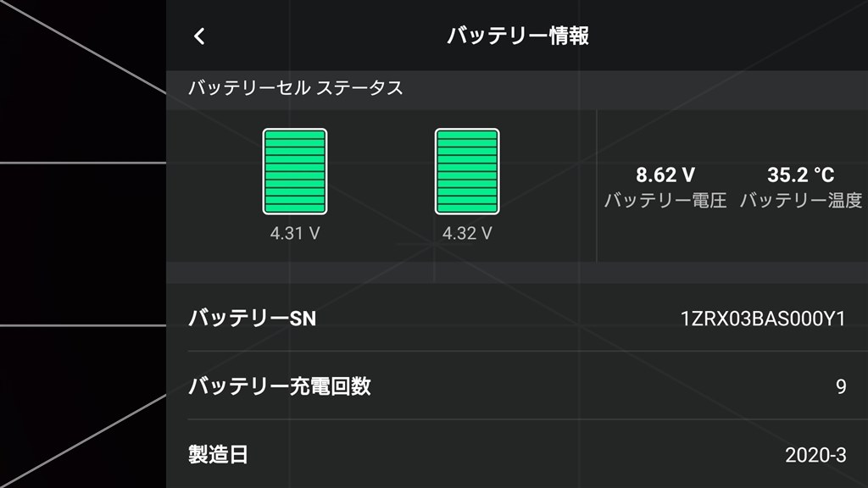Click the バッテリーセル ステータス section header

pyautogui.click(x=296, y=88)
